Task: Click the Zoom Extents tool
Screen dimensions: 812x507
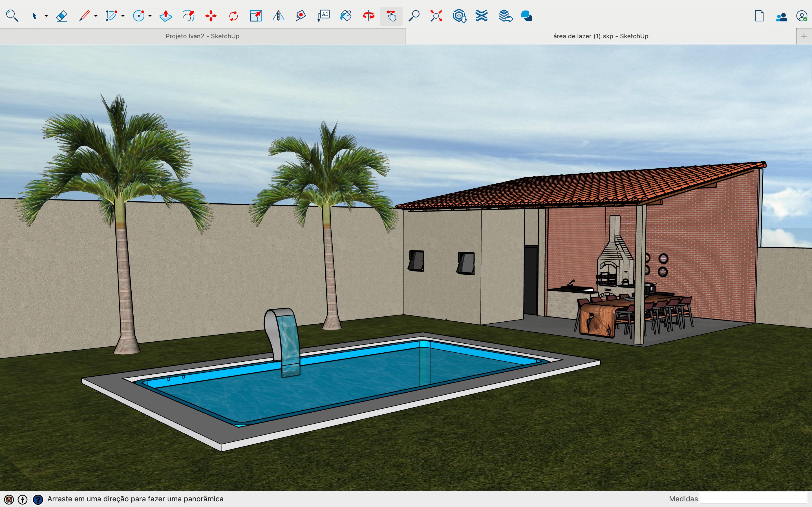Action: [x=436, y=16]
